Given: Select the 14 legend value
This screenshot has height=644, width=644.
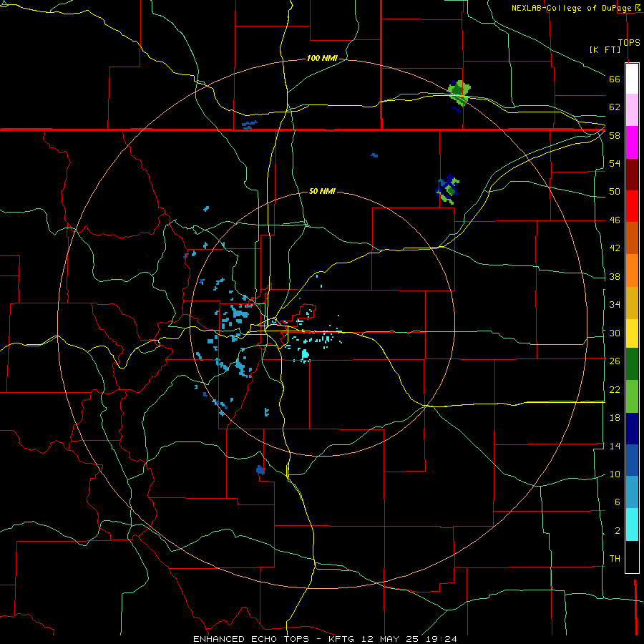Looking at the screenshot, I should [x=615, y=446].
